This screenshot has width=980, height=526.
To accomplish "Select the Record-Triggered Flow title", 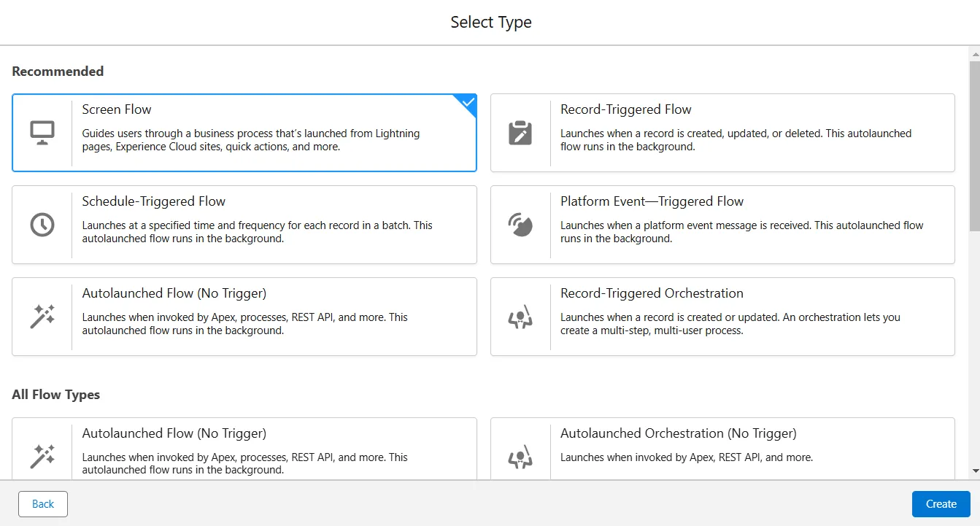I will click(625, 109).
